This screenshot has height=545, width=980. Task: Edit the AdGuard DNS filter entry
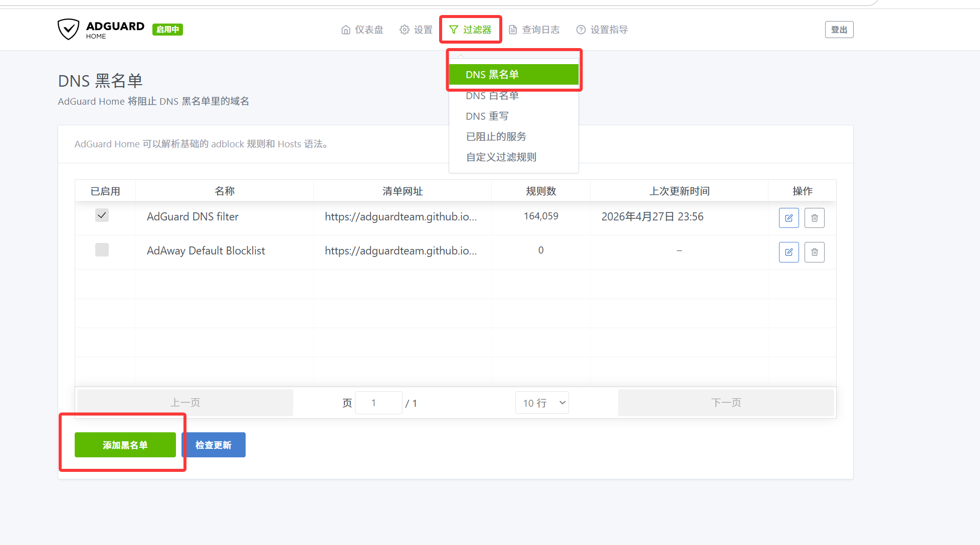coord(789,218)
